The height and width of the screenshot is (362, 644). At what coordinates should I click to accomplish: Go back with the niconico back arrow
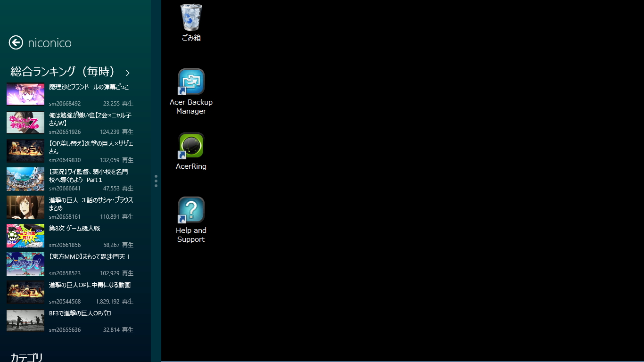pos(16,43)
